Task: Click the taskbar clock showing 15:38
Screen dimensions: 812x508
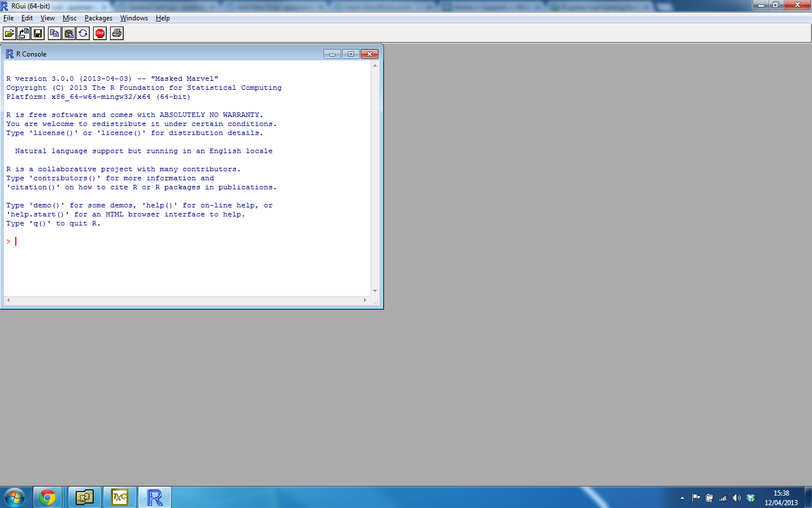Action: tap(781, 498)
